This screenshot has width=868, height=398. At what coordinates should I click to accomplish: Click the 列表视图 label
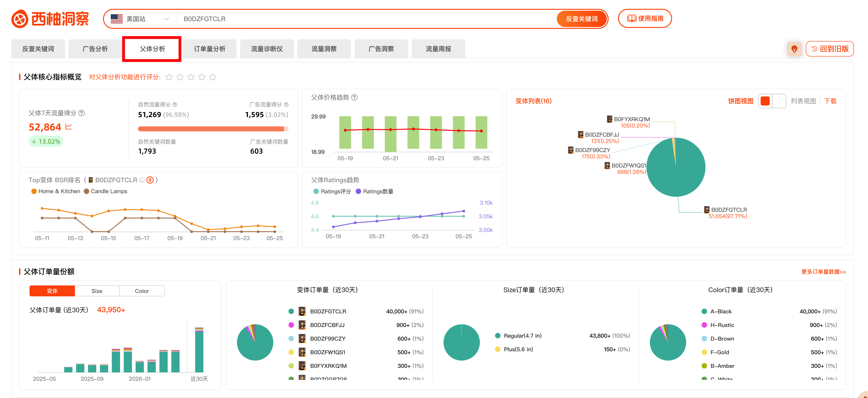[x=803, y=101]
